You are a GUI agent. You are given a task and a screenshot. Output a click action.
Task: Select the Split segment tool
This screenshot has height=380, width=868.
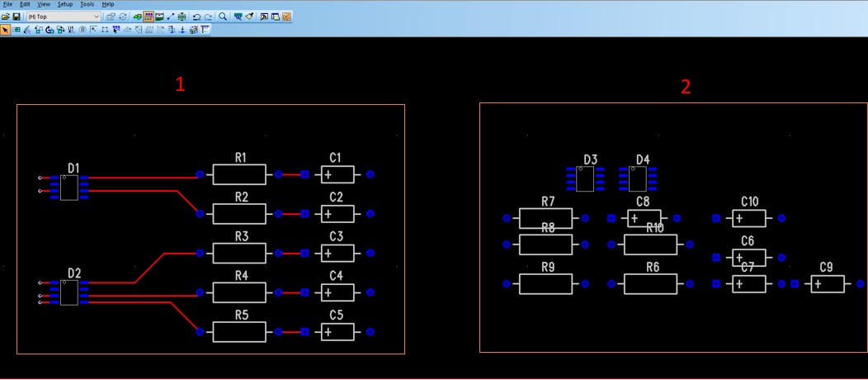(x=105, y=30)
